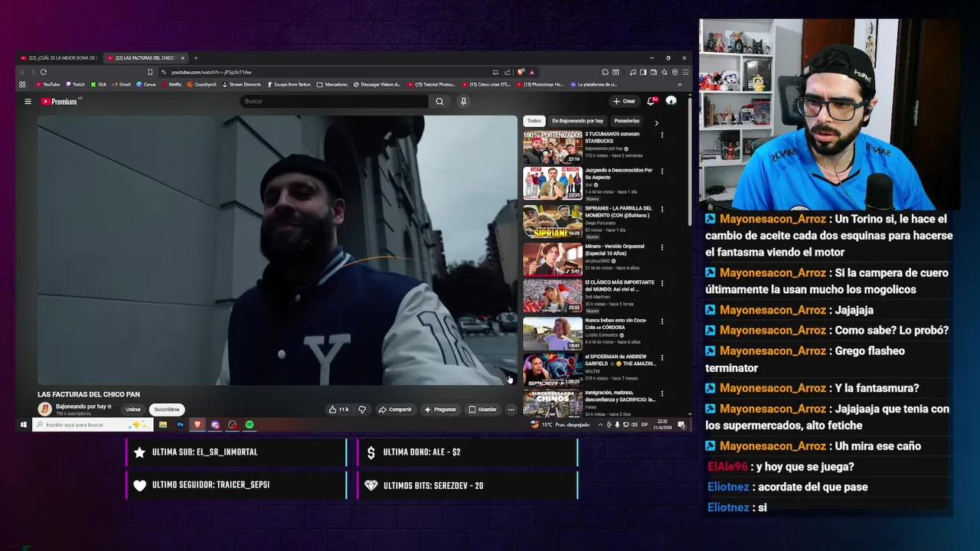
Task: Open Spotify from the taskbar
Action: pyautogui.click(x=250, y=425)
